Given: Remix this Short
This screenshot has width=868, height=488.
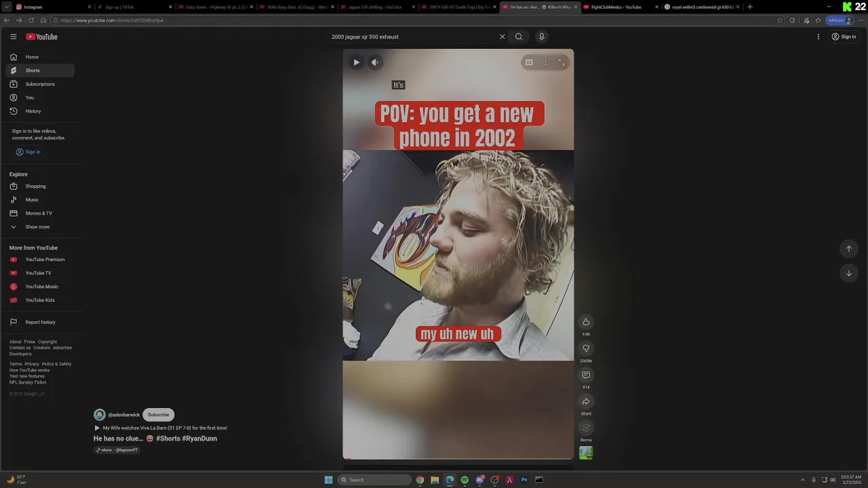Looking at the screenshot, I should [x=586, y=428].
